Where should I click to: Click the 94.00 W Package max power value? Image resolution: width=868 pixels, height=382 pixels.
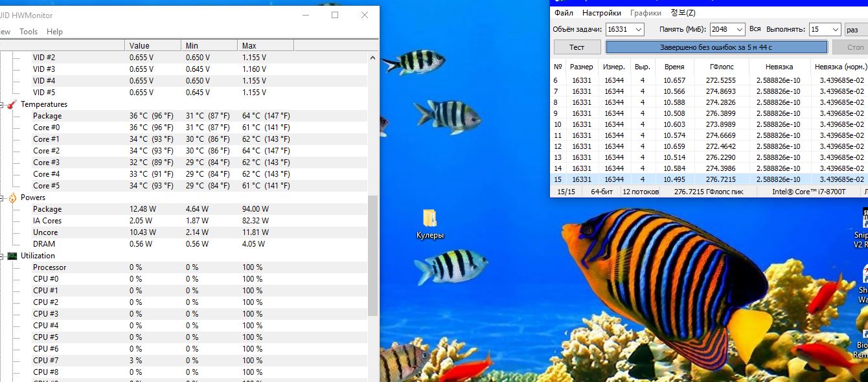tap(255, 209)
